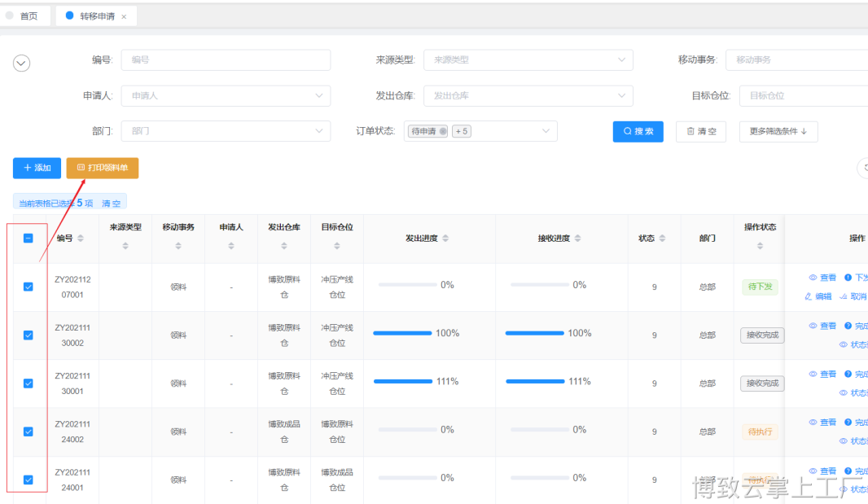Open the 来源类型 dropdown
Screen dimensions: 868x504
528,60
